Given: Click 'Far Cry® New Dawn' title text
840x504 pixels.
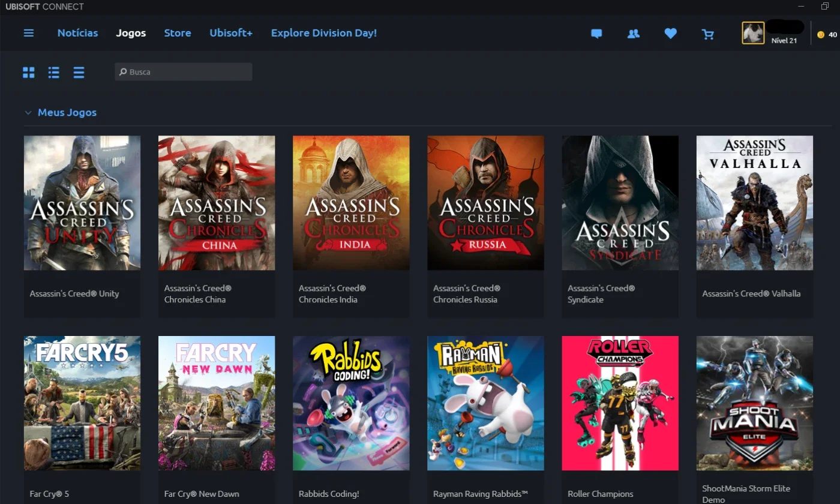Looking at the screenshot, I should 202,494.
